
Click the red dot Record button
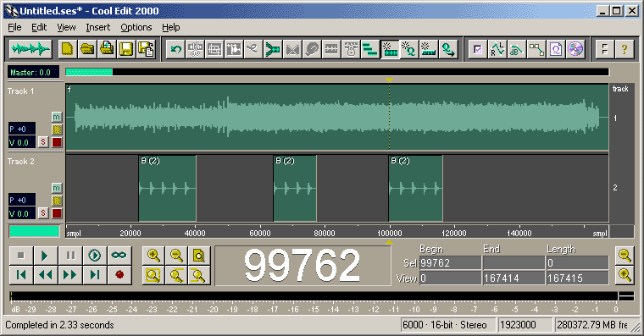click(119, 275)
